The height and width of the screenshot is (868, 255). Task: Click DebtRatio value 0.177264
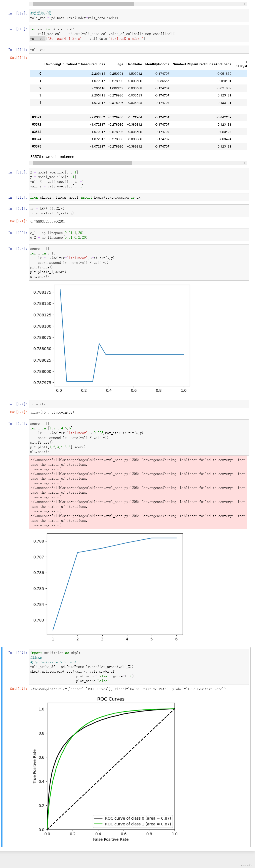pos(135,117)
